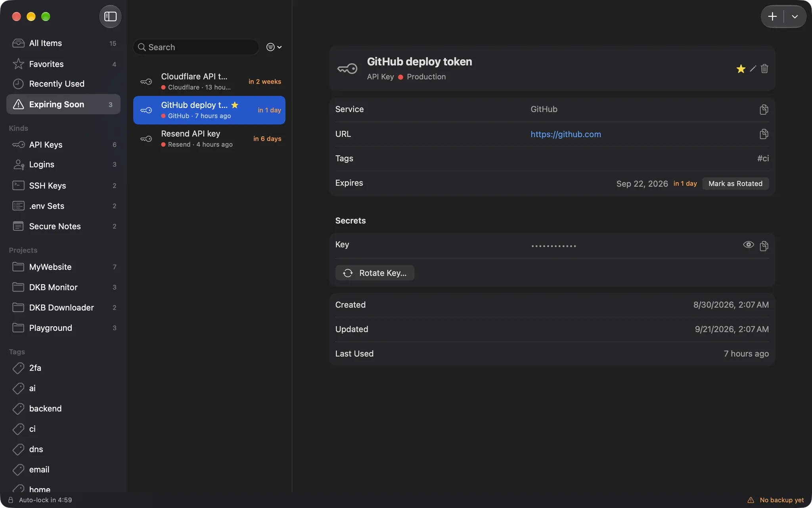Screen dimensions: 812x508
Task: Filter by the email tag
Action: (x=63, y=470)
